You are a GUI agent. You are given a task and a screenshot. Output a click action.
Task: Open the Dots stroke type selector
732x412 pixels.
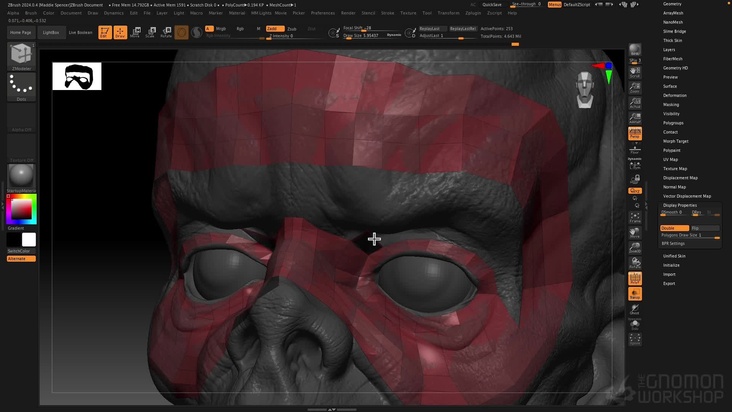click(x=21, y=85)
